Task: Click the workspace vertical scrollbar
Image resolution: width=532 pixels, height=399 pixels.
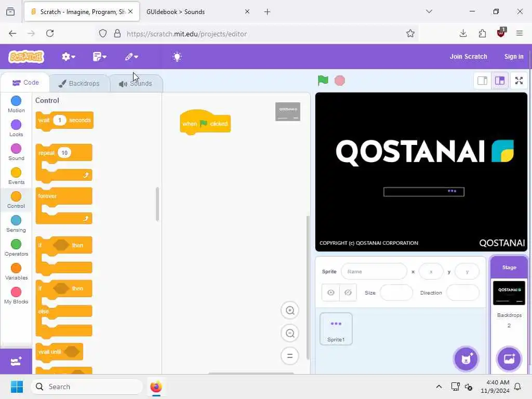Action: coord(308,287)
